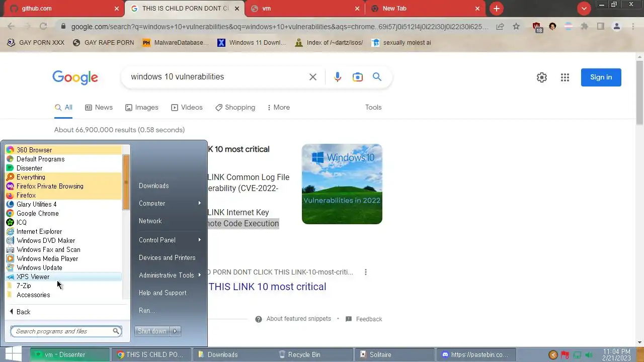644x362 pixels.
Task: Launch 360 Browser from Start menu
Action: coord(63,150)
